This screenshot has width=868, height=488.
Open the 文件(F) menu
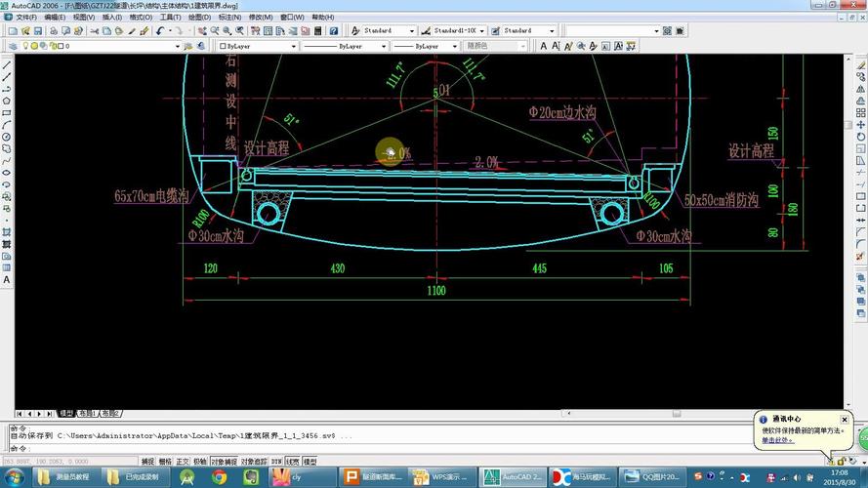[x=26, y=18]
